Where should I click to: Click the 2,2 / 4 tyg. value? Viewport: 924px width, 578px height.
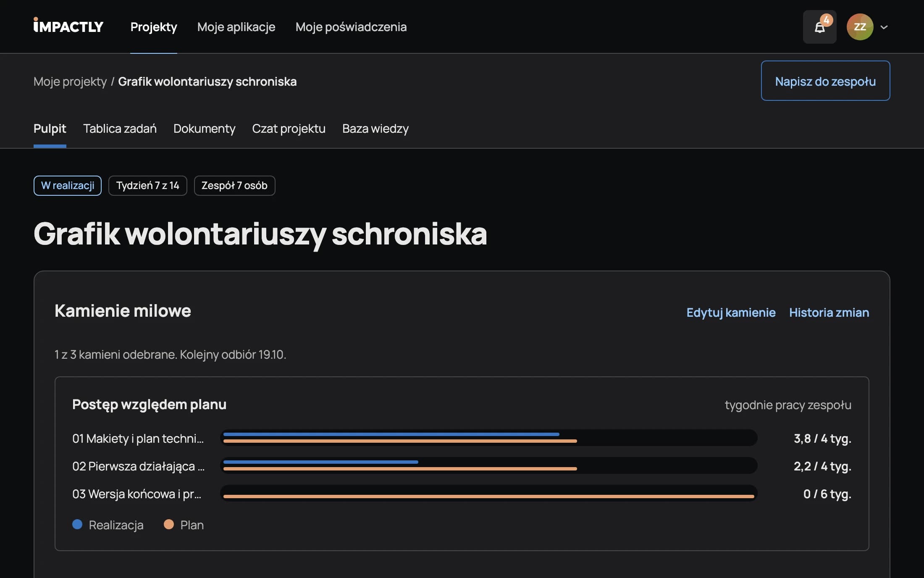pos(822,466)
